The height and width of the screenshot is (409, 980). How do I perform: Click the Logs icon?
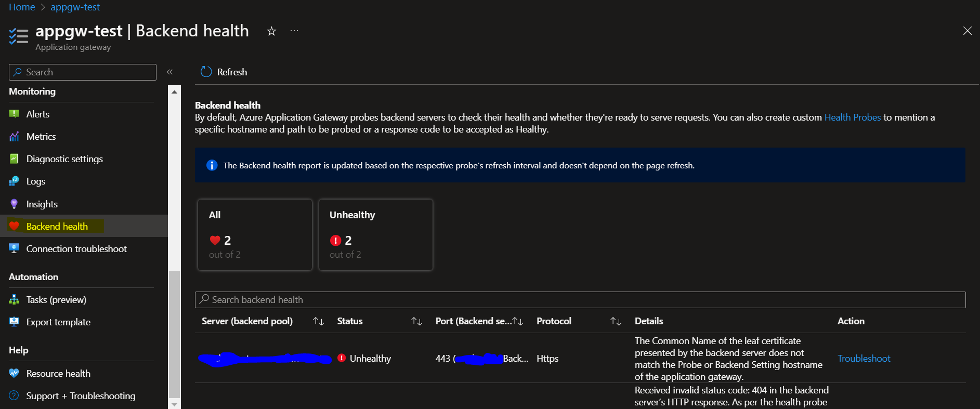tap(14, 181)
